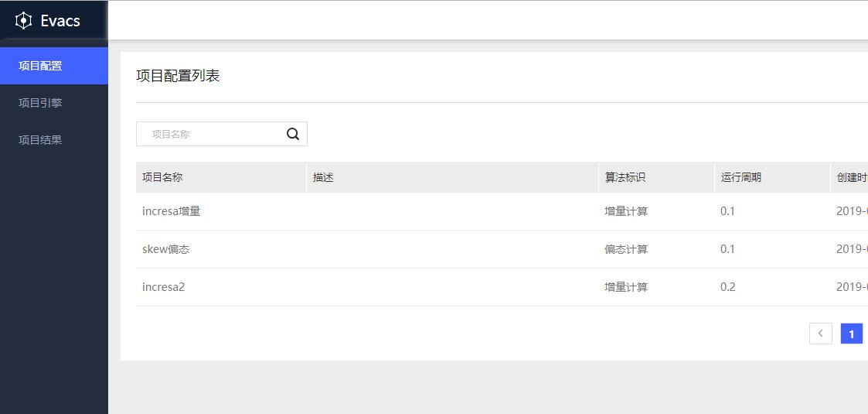Click the Evacs title text
Viewport: 868px width, 414px height.
[x=60, y=21]
